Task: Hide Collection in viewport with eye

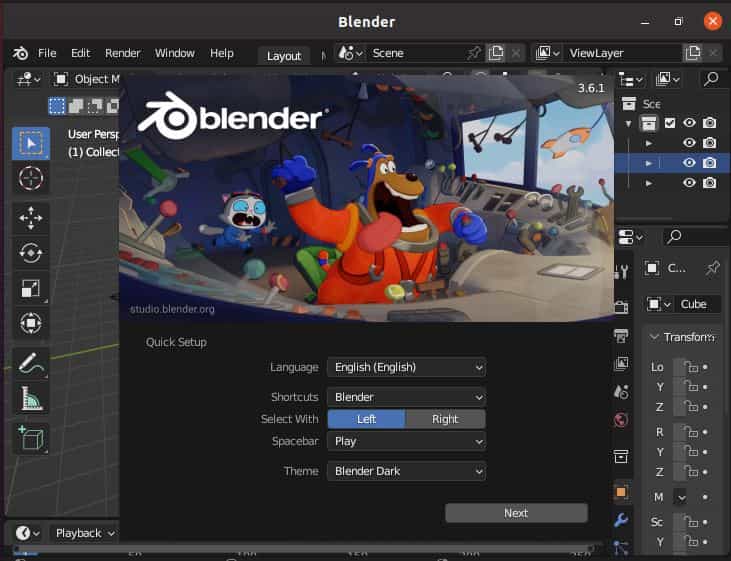Action: 690,123
